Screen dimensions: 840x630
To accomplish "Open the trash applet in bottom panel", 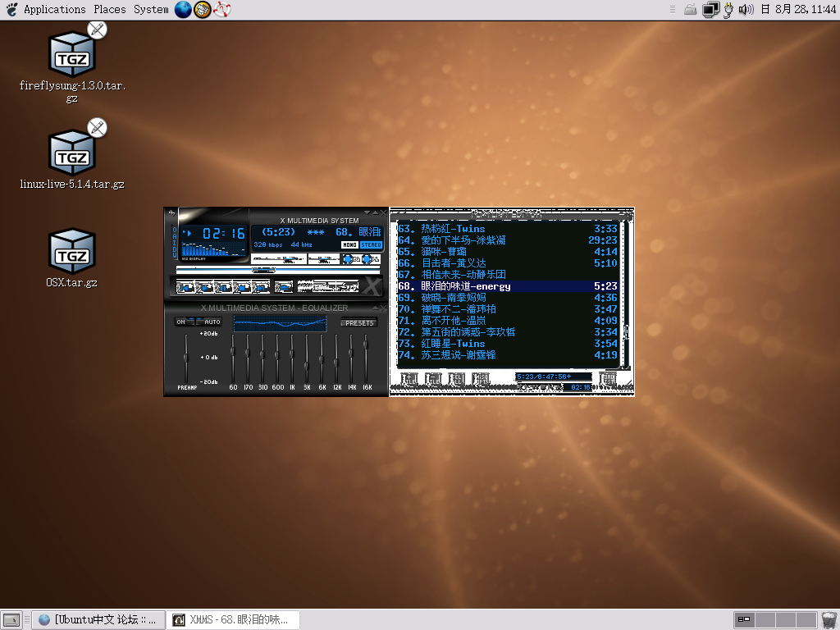I will [x=829, y=620].
